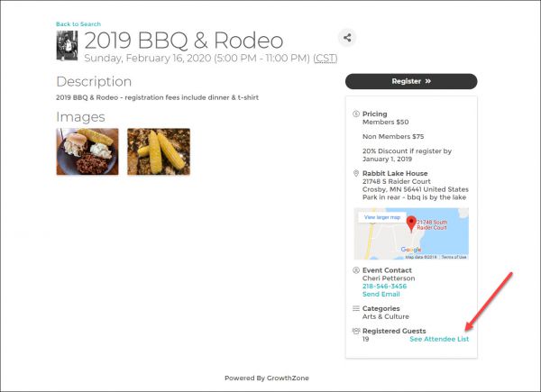Click the small event logo thumbnail
Image resolution: width=541 pixels, height=392 pixels.
coord(67,45)
